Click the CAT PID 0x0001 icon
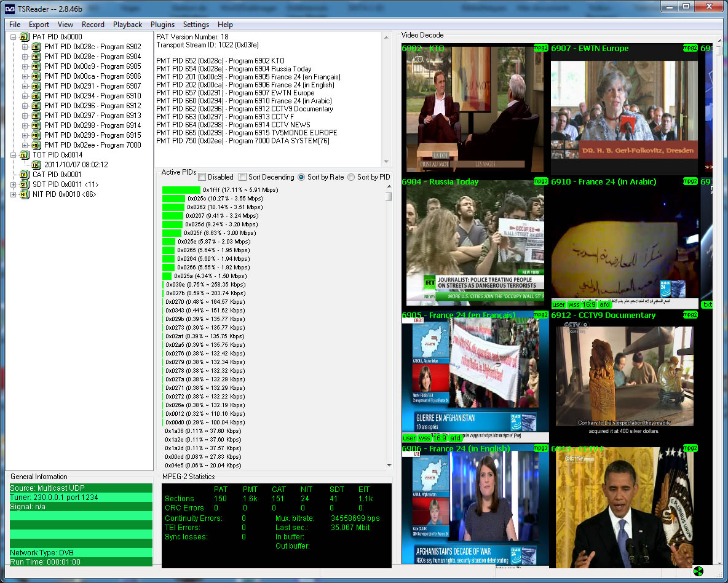Screen dimensions: 728x583 [x=25, y=175]
